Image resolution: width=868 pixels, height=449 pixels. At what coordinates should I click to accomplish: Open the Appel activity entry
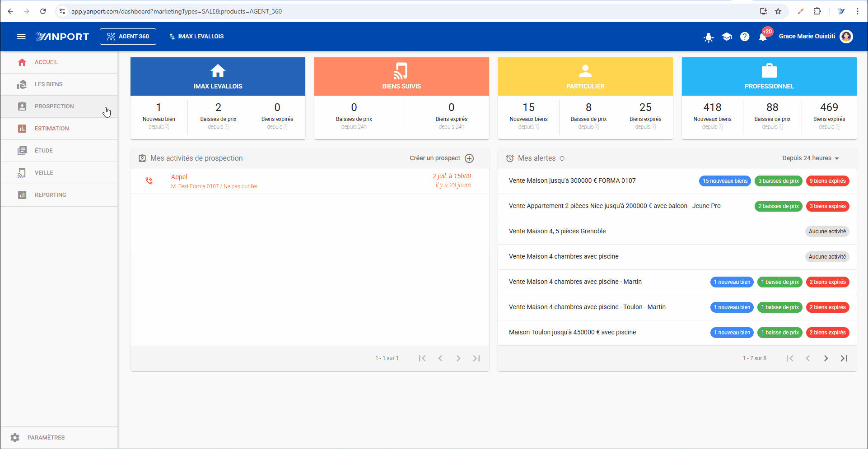coord(310,181)
